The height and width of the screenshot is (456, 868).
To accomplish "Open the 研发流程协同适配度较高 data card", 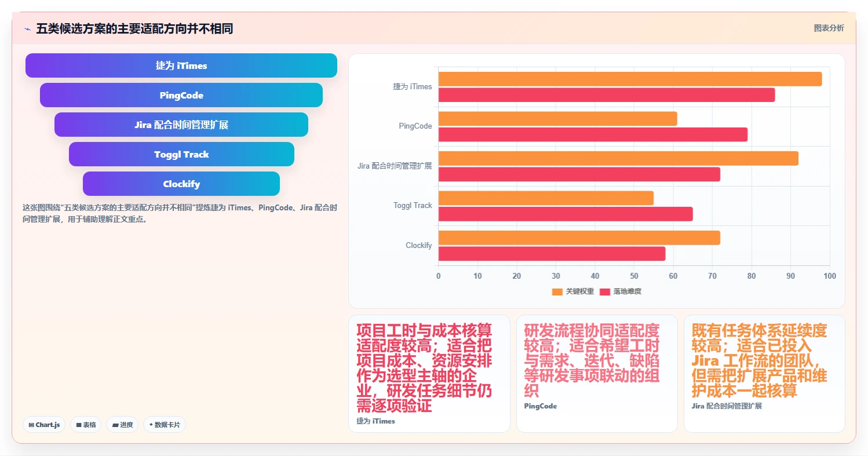I will click(x=597, y=374).
